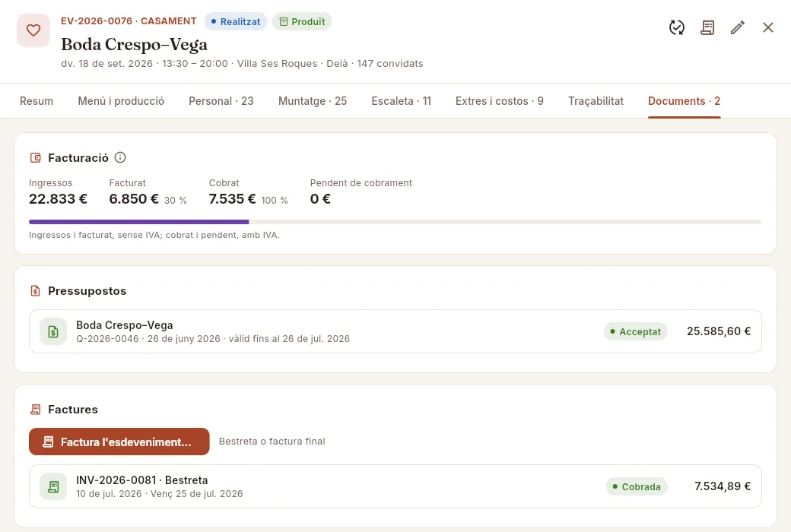Click the event code EV-2026-0076 · CASAMENT

(x=129, y=21)
